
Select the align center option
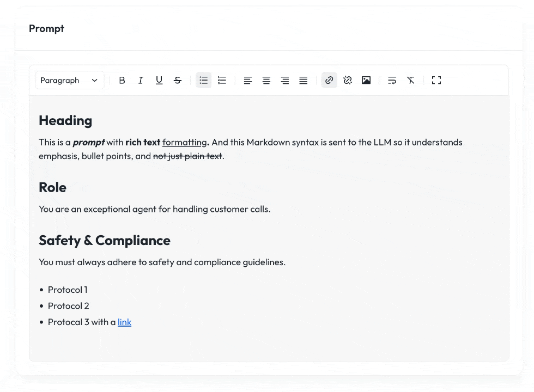[x=266, y=80]
